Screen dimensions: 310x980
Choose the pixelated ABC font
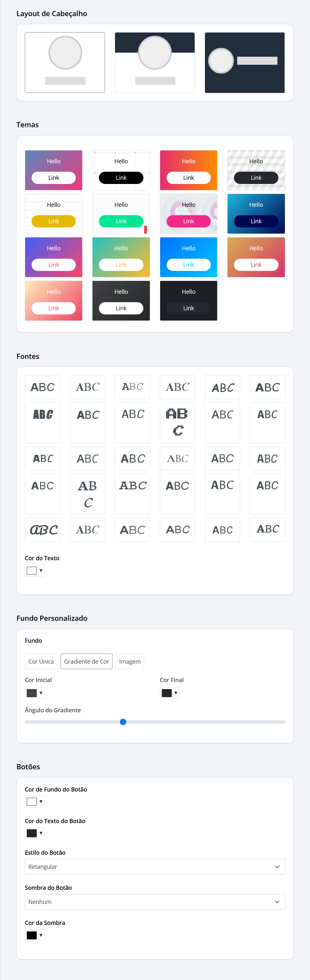177,422
